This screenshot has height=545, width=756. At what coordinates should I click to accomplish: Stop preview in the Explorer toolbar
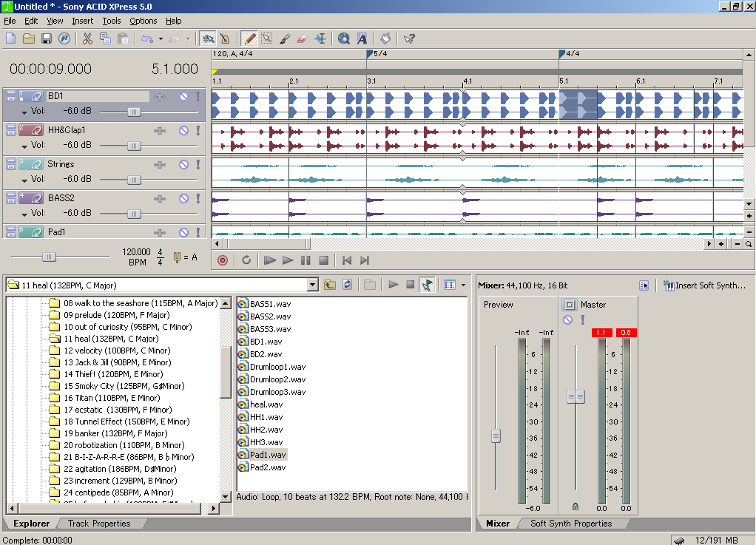(x=411, y=285)
